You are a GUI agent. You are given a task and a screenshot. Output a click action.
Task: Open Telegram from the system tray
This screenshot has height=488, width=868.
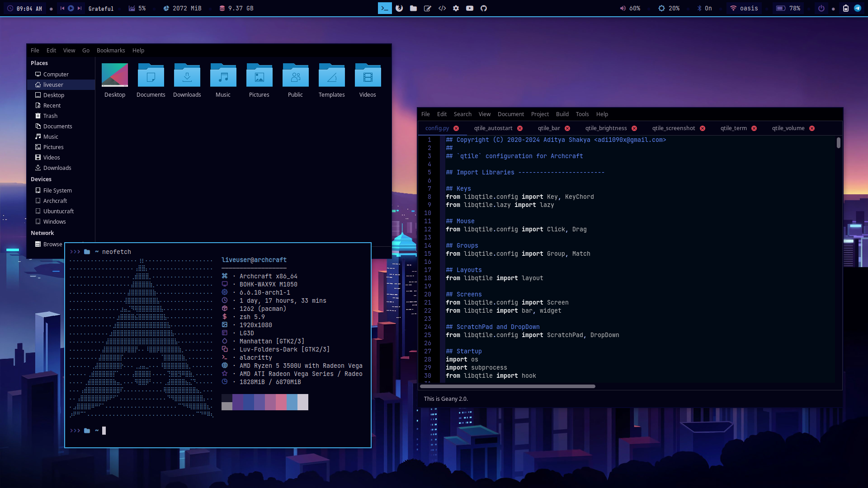(x=858, y=8)
